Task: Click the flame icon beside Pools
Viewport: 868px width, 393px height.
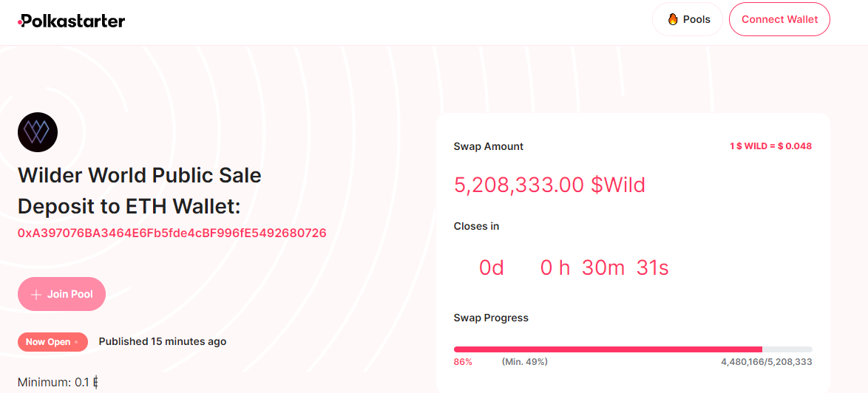Action: (673, 19)
